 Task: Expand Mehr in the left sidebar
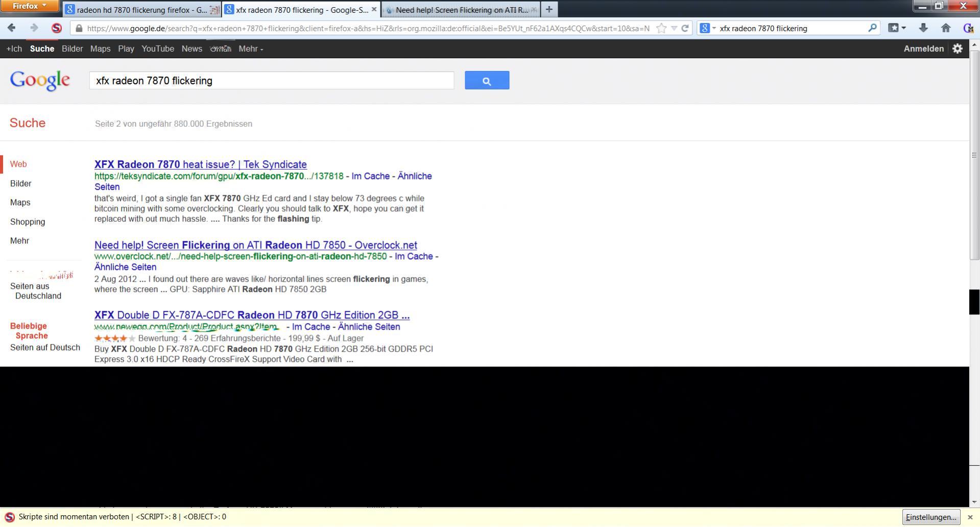point(19,241)
